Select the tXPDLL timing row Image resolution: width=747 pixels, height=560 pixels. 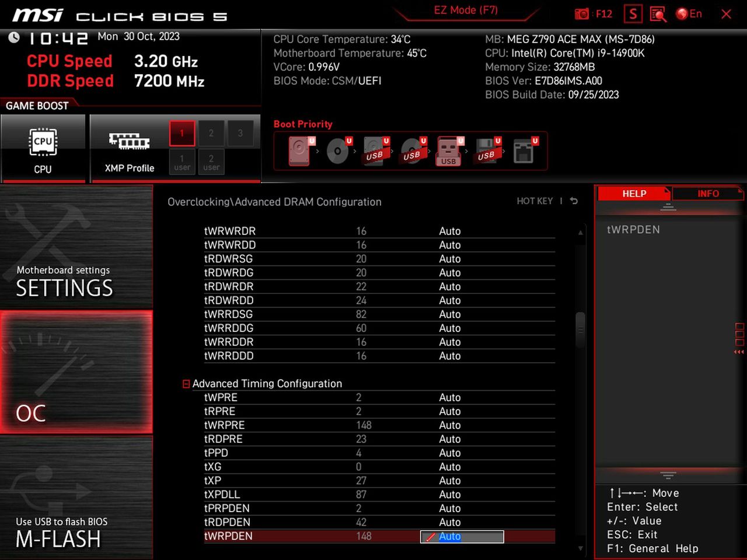pyautogui.click(x=379, y=495)
